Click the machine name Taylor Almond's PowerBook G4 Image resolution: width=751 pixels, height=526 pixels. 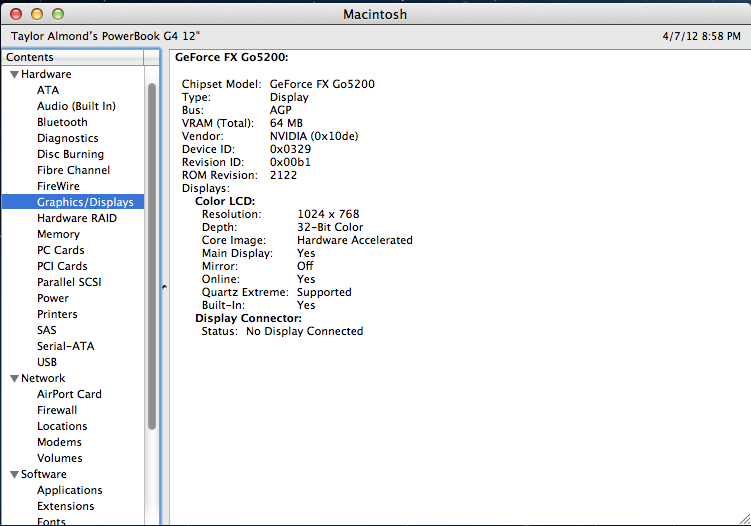pos(105,36)
